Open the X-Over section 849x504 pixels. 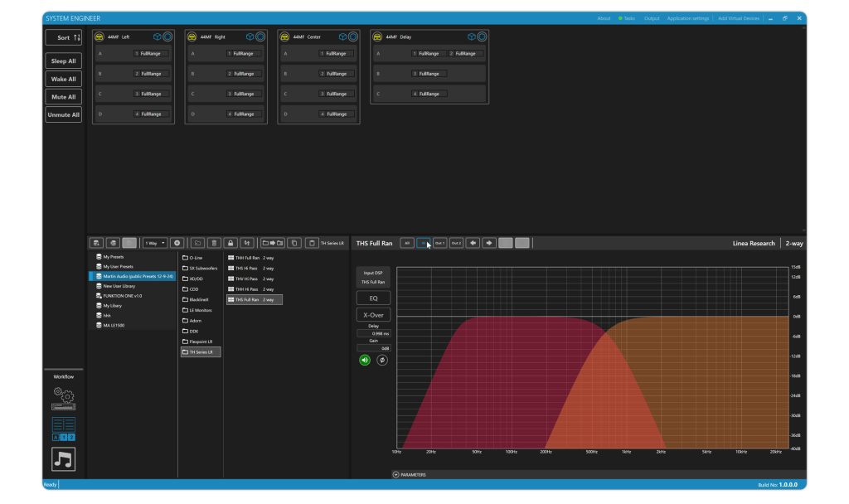[373, 315]
